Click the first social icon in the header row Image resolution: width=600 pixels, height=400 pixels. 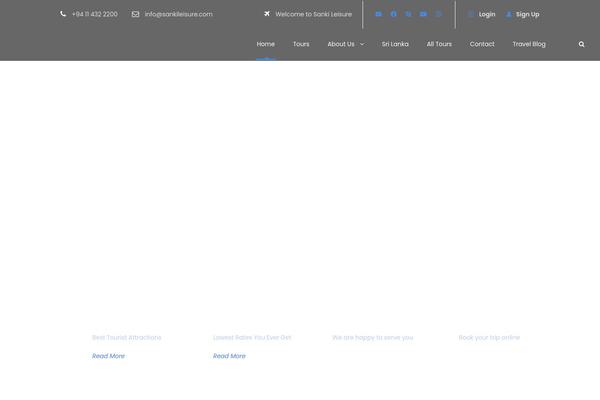point(378,14)
